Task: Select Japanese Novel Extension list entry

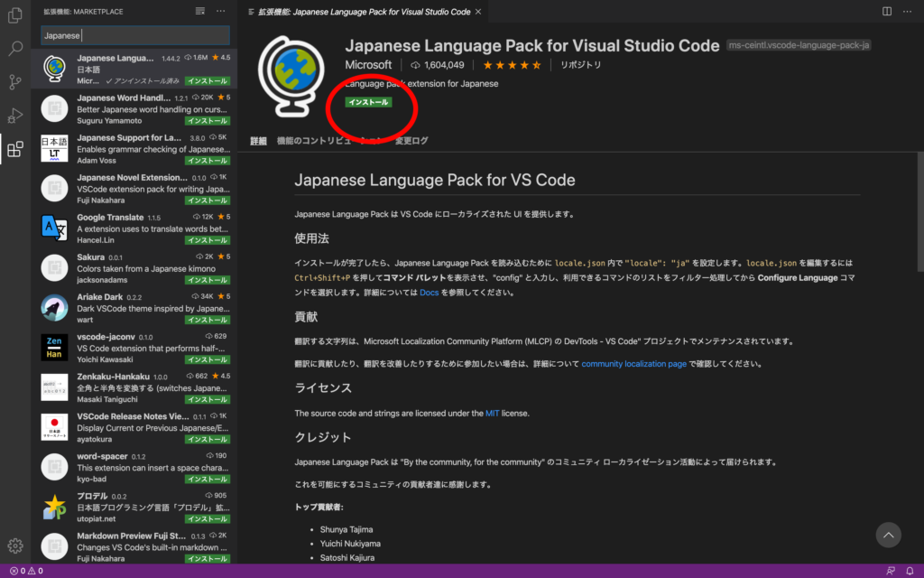Action: pos(134,189)
